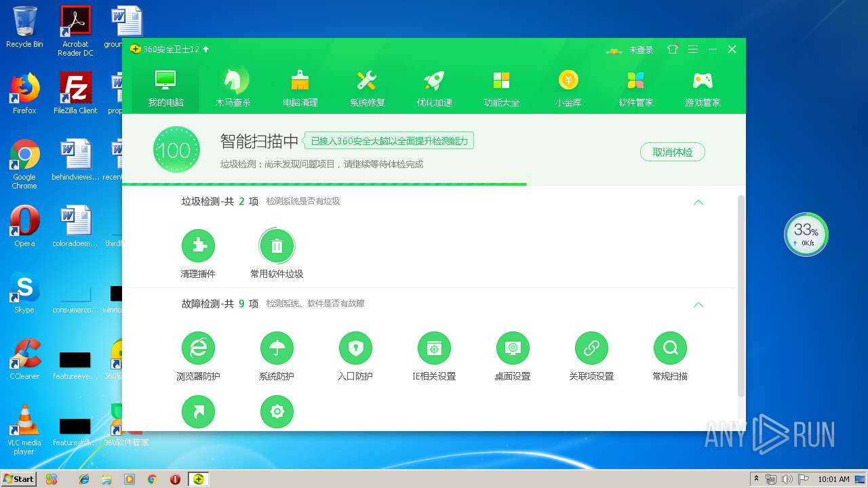Go to 优化加速 tab
This screenshot has height=488, width=868.
[x=434, y=88]
